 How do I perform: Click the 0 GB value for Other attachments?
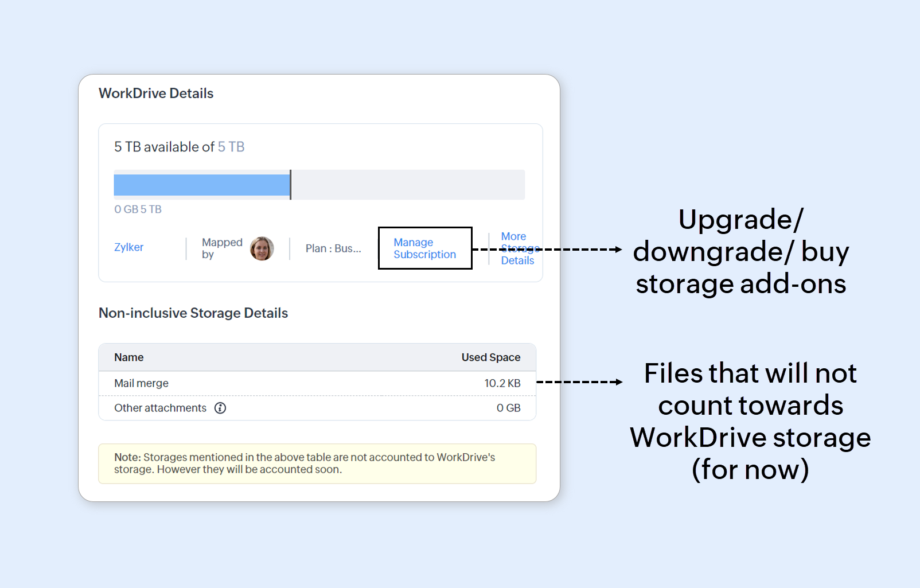pos(508,408)
